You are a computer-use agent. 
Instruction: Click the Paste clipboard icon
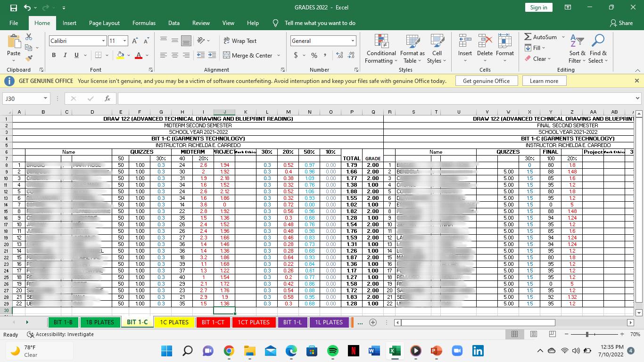point(14,41)
